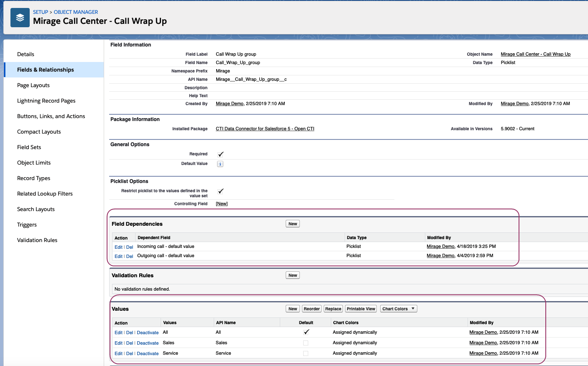Click the Restrict picklist checkmark indicator
The width and height of the screenshot is (588, 366).
pos(221,191)
